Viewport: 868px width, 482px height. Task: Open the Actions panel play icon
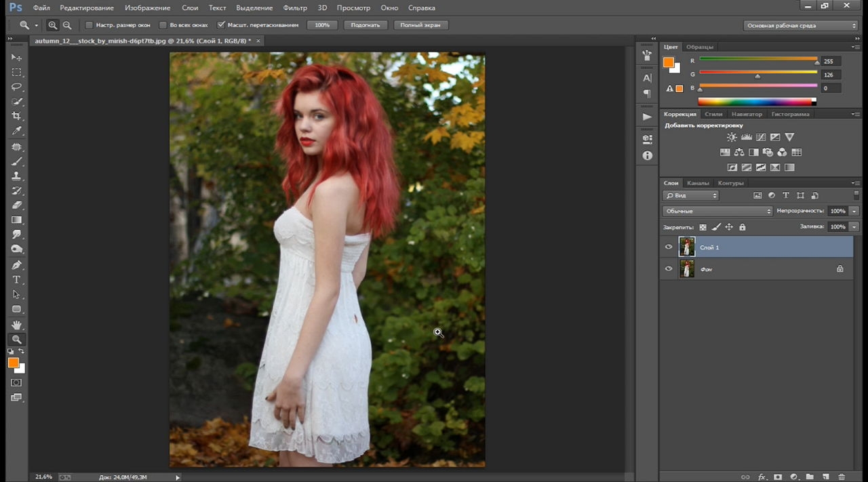648,117
